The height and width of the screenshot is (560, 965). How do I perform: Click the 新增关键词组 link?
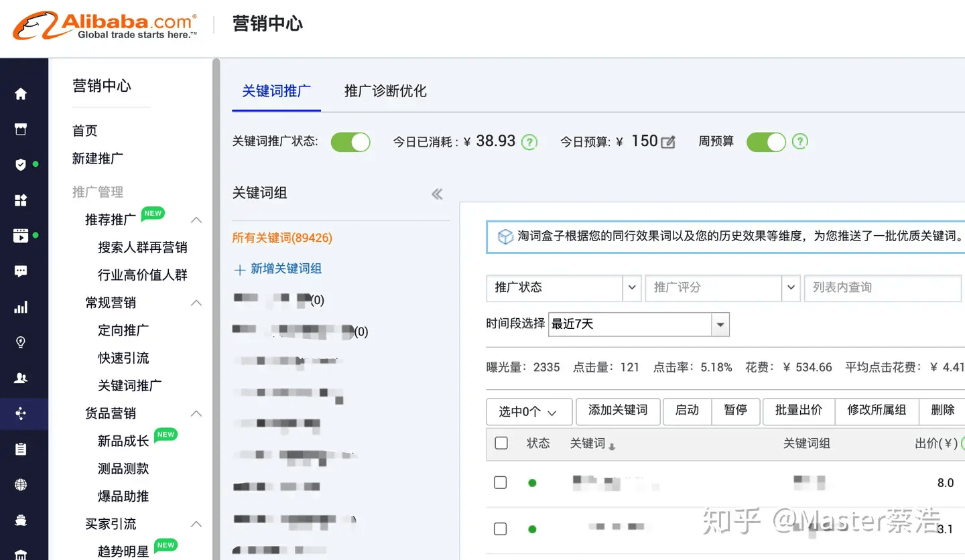point(285,269)
